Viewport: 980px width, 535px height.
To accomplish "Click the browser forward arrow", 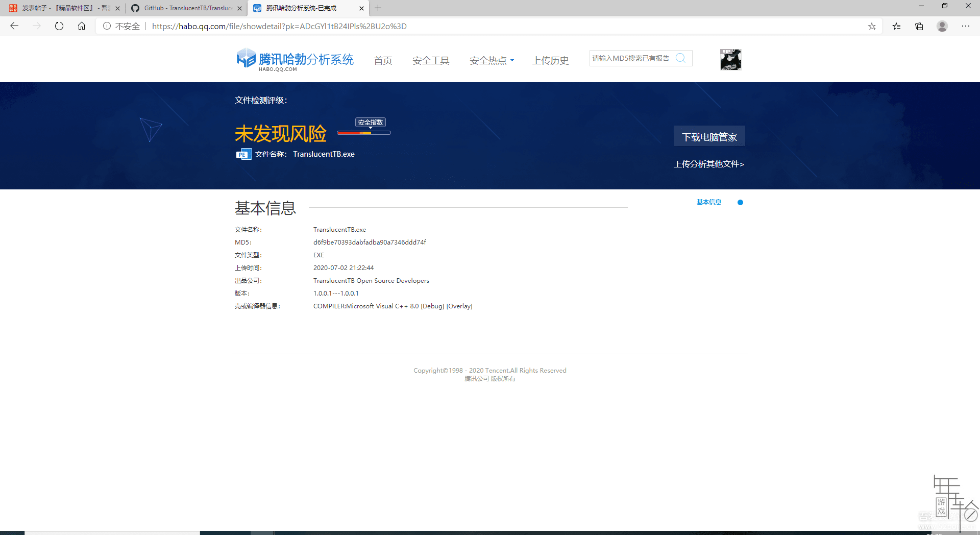I will [x=37, y=26].
